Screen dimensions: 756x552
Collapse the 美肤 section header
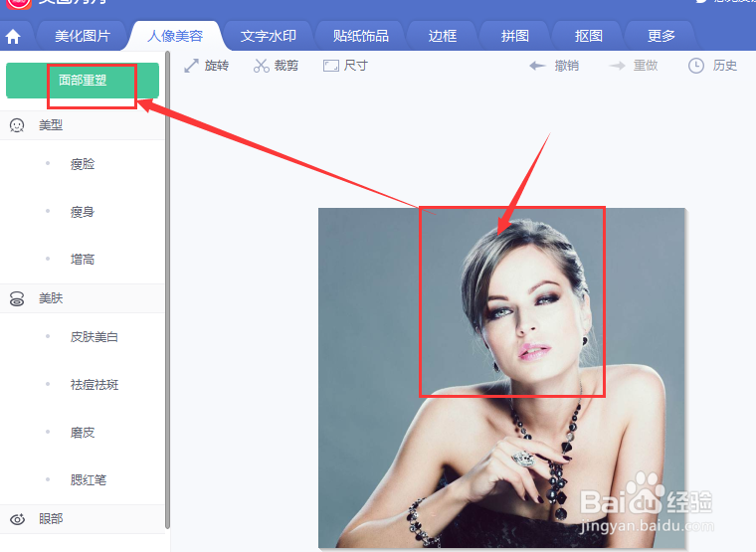[x=83, y=298]
